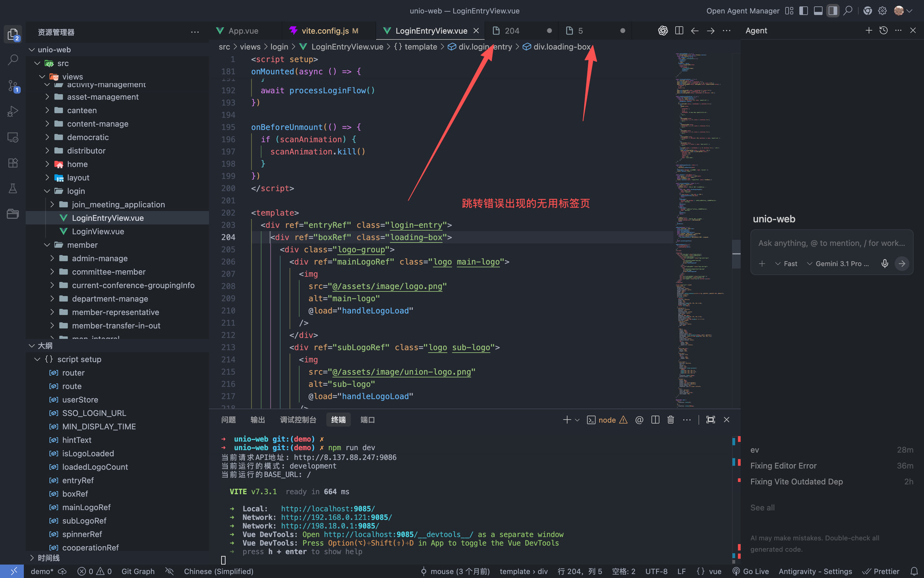Click See all conversations
The image size is (924, 578).
pyautogui.click(x=762, y=508)
